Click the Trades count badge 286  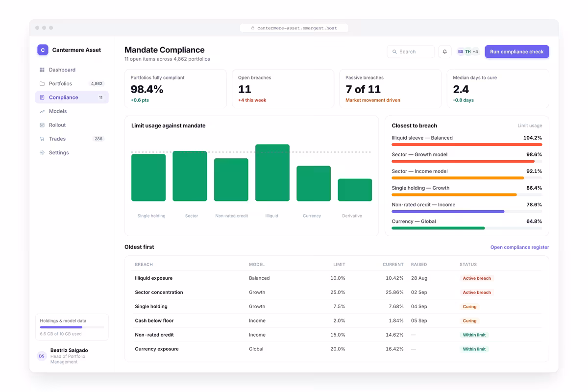pyautogui.click(x=98, y=139)
